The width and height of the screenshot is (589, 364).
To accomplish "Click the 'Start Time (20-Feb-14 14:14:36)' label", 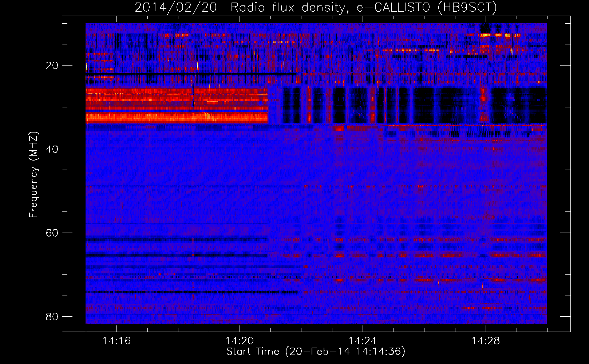I will click(316, 352).
